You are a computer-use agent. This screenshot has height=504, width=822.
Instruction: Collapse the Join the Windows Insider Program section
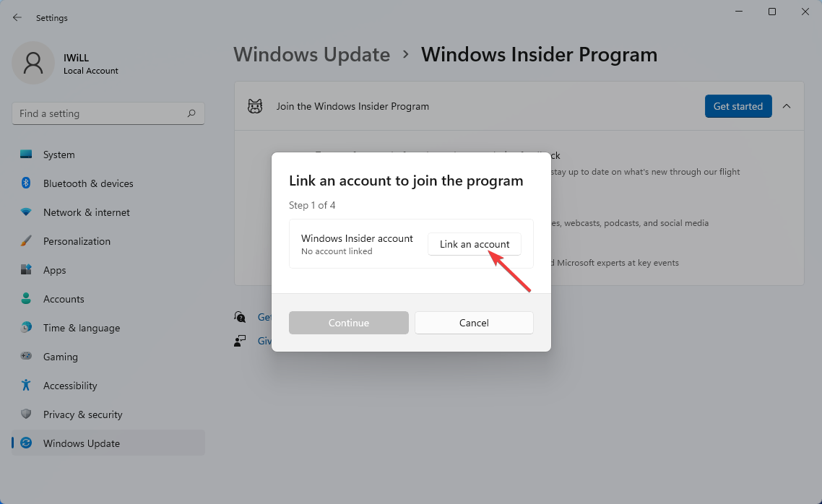point(787,106)
